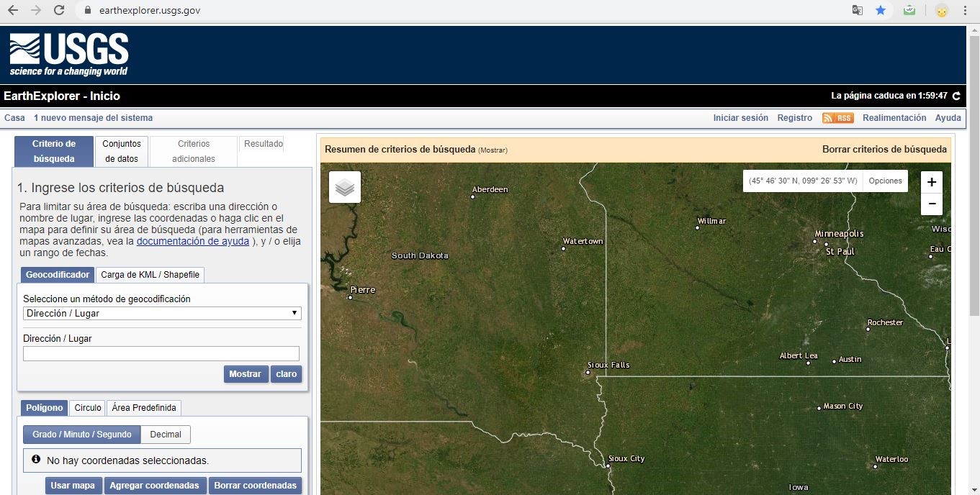Viewport: 980px width, 495px height.
Task: Switch coordinates to Decimal format
Action: click(166, 435)
